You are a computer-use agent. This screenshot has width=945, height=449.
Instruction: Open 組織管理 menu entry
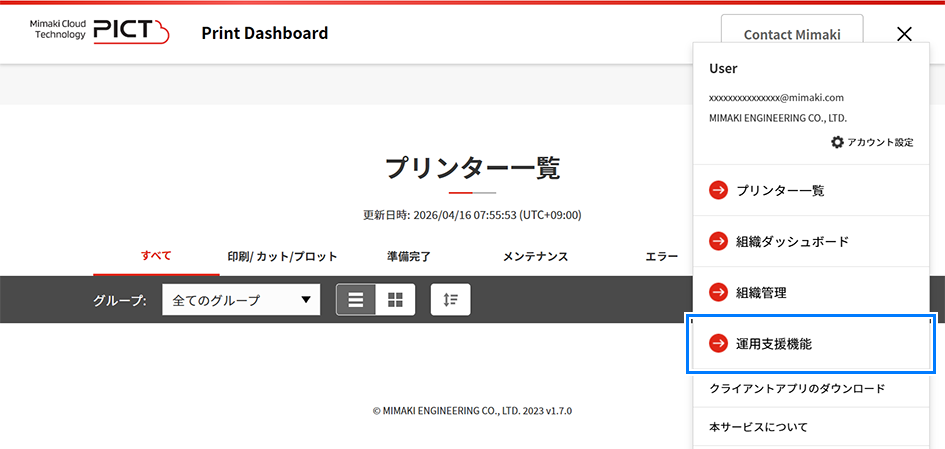(811, 293)
